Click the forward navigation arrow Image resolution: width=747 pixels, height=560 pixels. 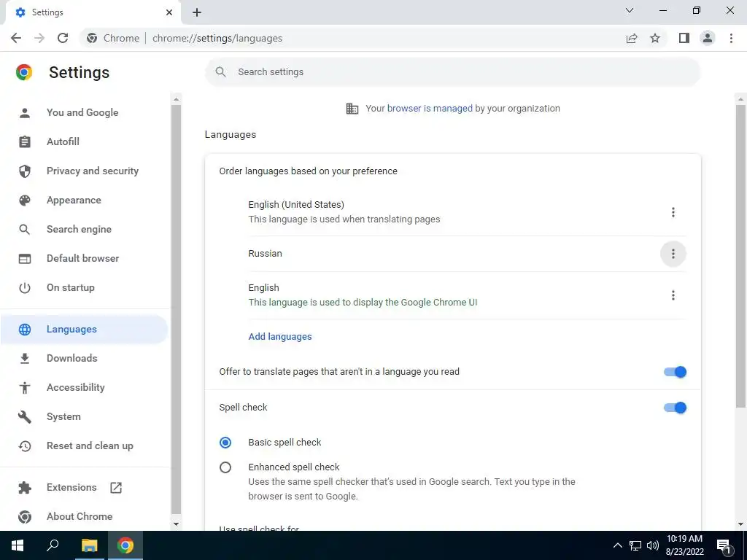click(x=39, y=38)
